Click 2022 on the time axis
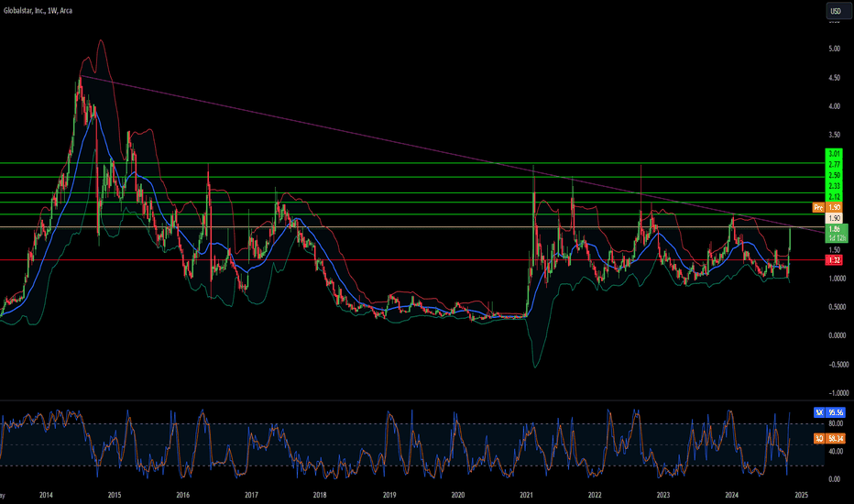This screenshot has height=504, width=854. (x=595, y=495)
